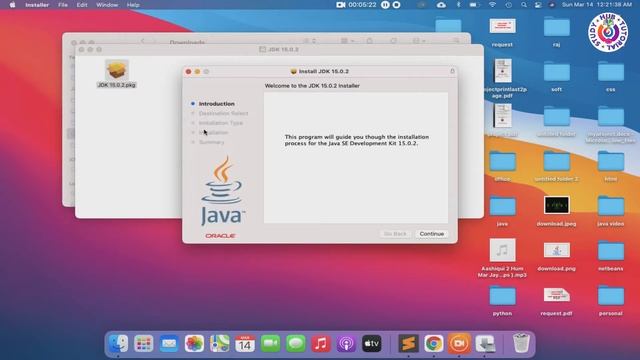Screen dimensions: 640x360
Task: Open Mail from the Dock
Action: point(169,343)
